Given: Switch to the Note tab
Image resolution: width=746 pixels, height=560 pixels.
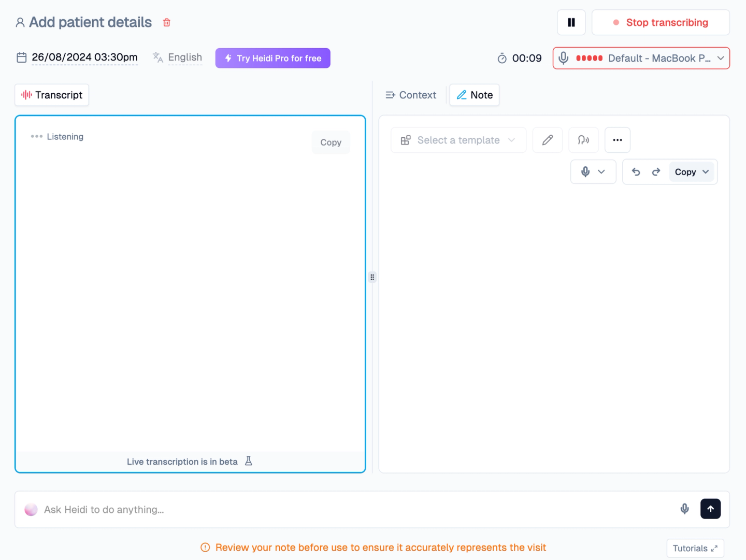Looking at the screenshot, I should 475,95.
